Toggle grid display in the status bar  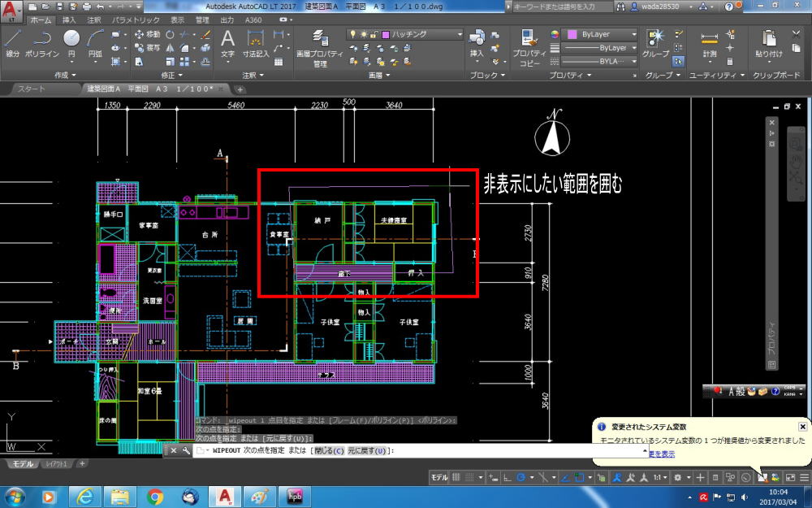click(456, 477)
